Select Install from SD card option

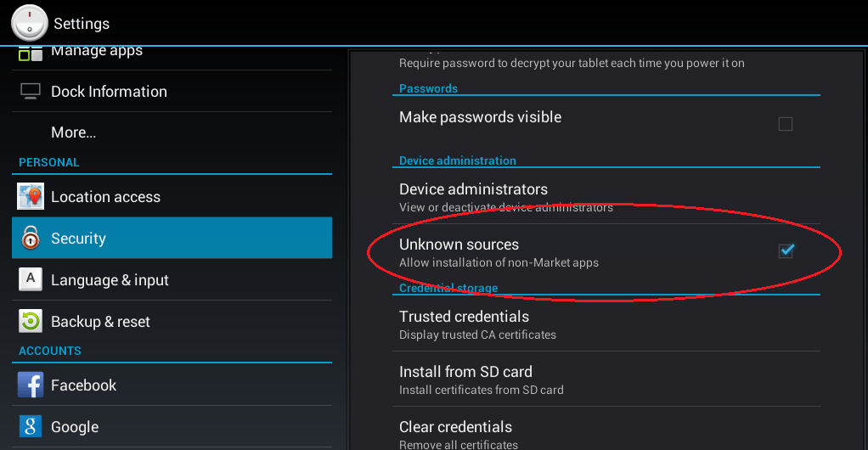606,380
